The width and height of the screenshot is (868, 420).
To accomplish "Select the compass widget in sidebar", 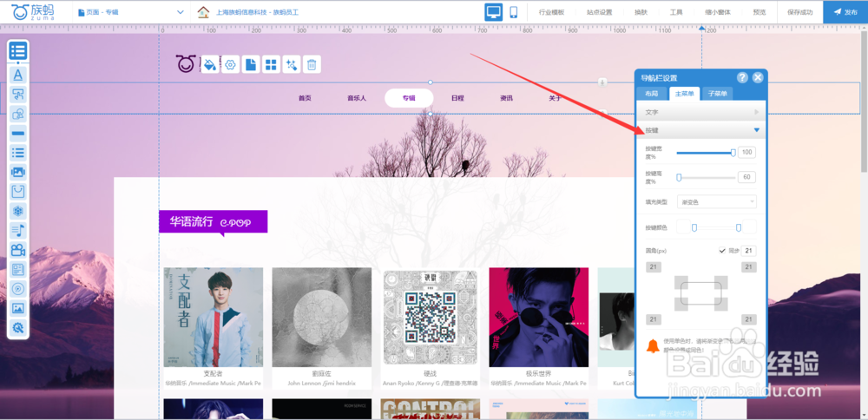I will [x=18, y=289].
